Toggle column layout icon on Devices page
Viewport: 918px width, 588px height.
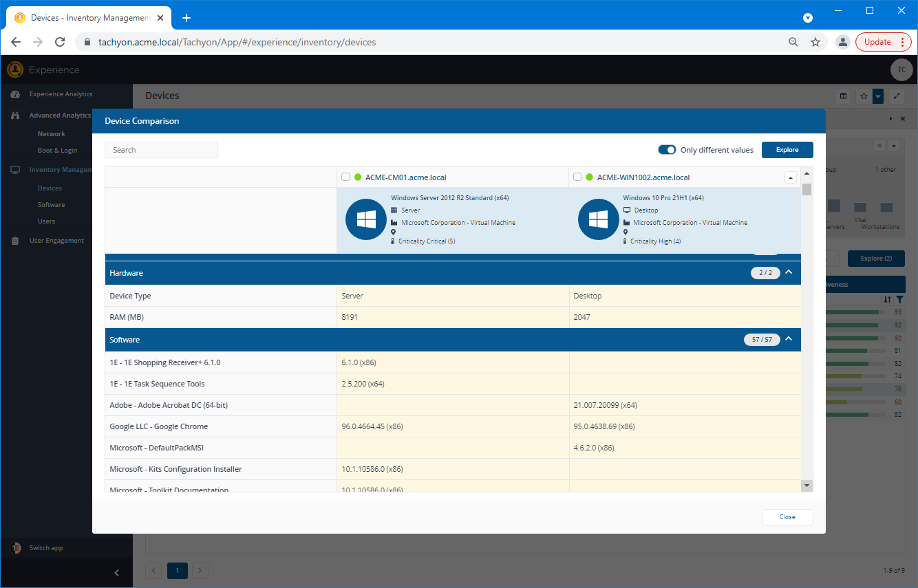(844, 96)
